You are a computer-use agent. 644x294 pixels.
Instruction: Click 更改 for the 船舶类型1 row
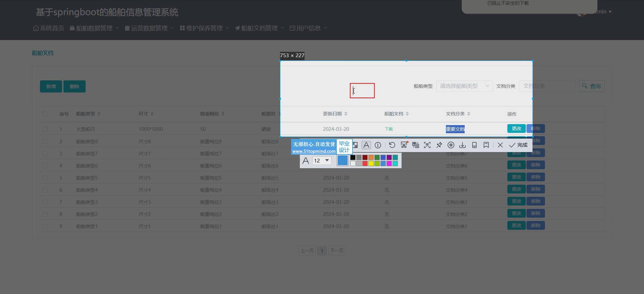[x=516, y=225]
